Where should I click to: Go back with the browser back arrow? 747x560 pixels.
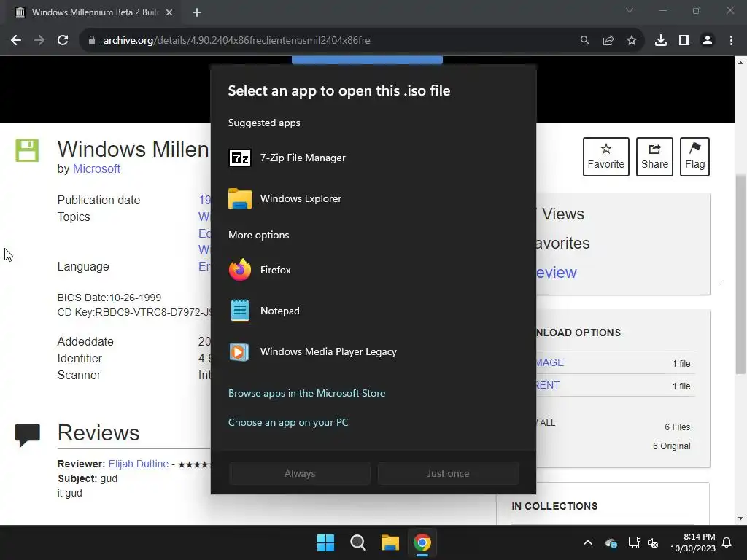pos(16,41)
